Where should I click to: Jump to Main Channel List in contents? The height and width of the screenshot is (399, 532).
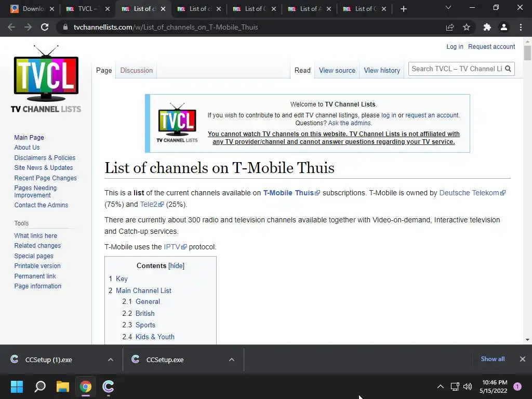pyautogui.click(x=143, y=290)
